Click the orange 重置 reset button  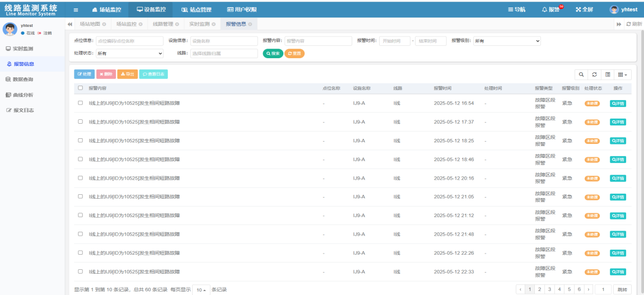[x=295, y=53]
